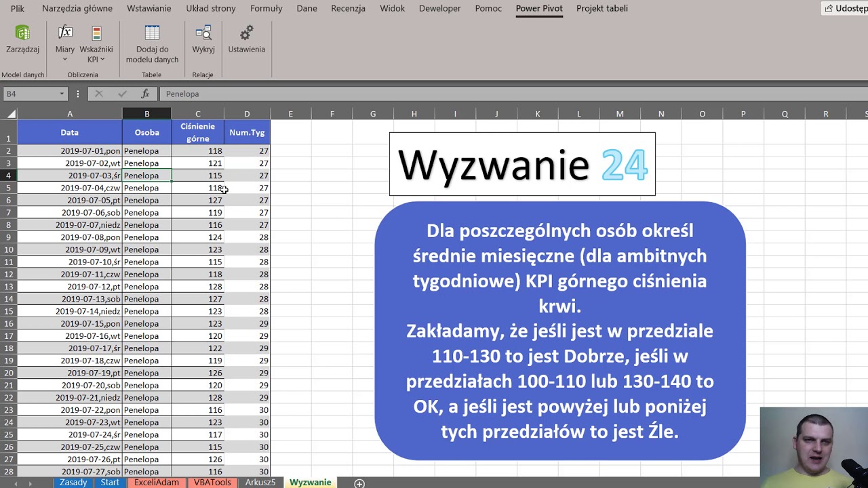Open the Deweloper tab

click(439, 8)
